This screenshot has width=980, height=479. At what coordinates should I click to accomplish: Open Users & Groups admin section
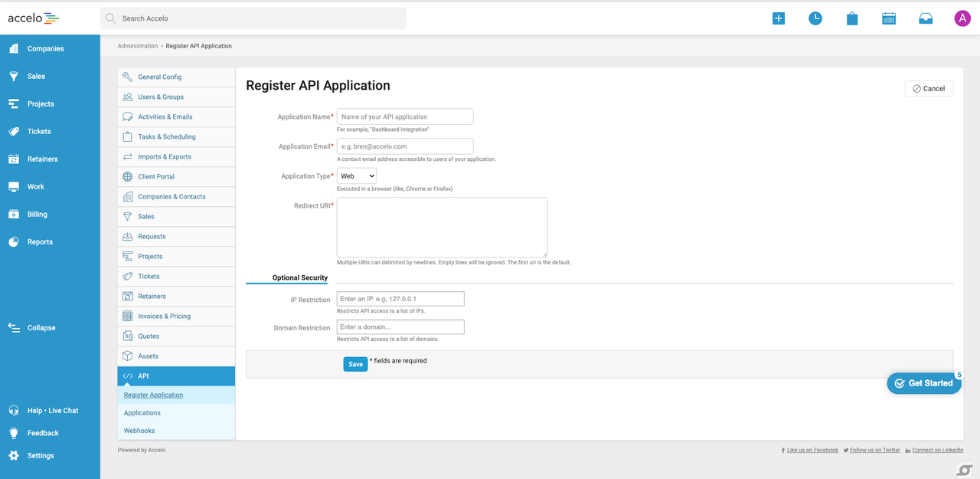point(176,97)
